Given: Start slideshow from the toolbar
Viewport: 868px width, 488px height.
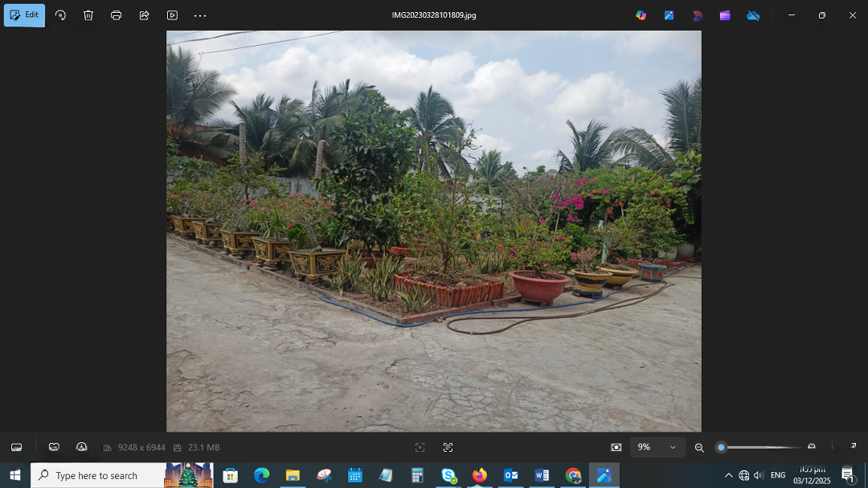Looking at the screenshot, I should pyautogui.click(x=172, y=15).
